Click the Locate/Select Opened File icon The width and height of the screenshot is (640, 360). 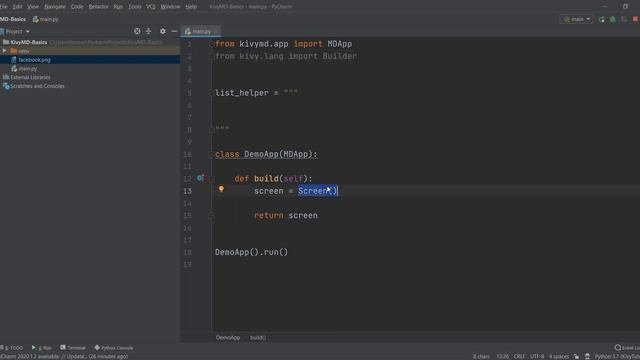pos(137,31)
